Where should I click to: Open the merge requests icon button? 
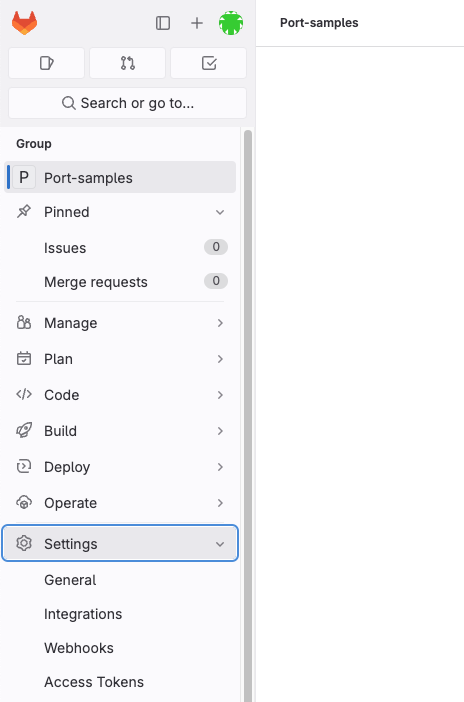pyautogui.click(x=128, y=63)
